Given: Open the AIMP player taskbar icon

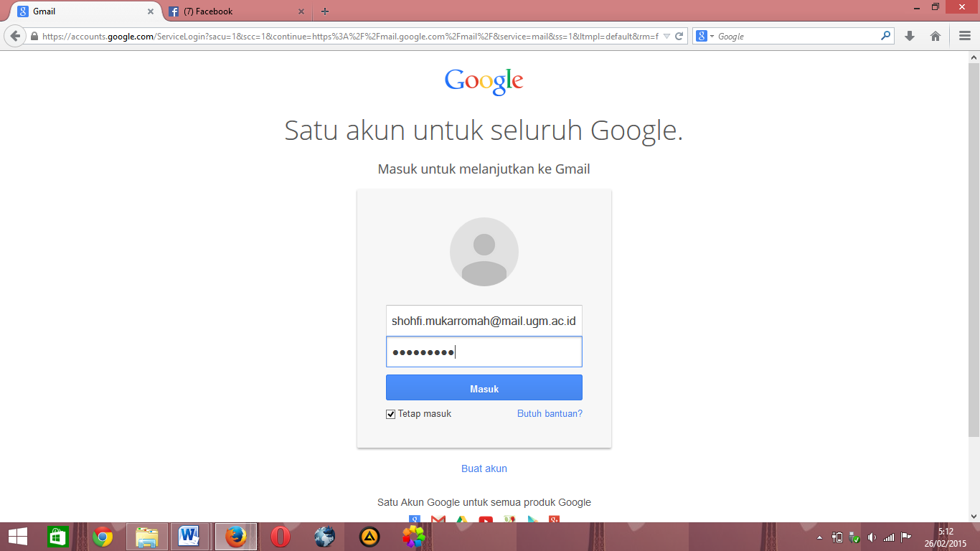Looking at the screenshot, I should point(369,537).
